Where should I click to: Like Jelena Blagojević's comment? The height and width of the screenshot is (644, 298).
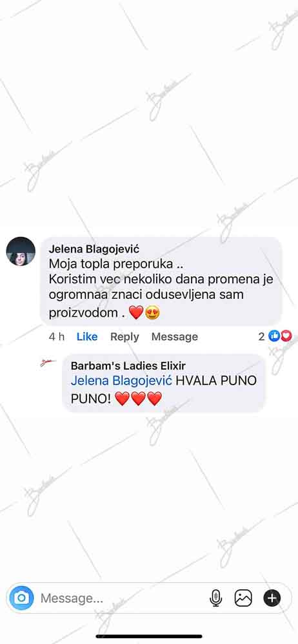(x=87, y=337)
